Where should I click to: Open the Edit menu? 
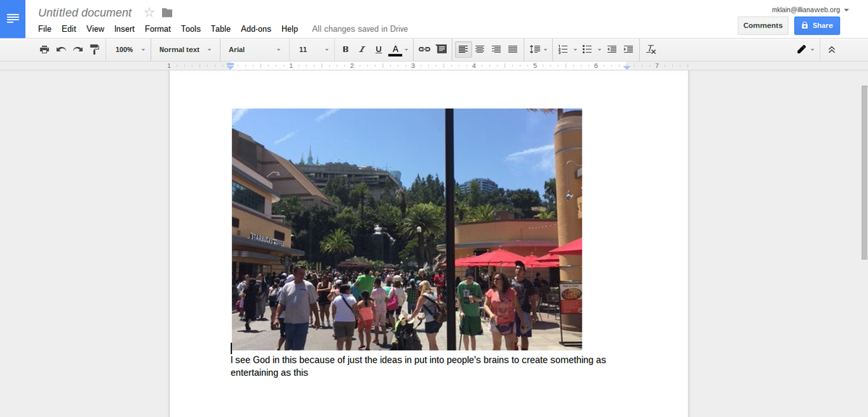pyautogui.click(x=69, y=29)
